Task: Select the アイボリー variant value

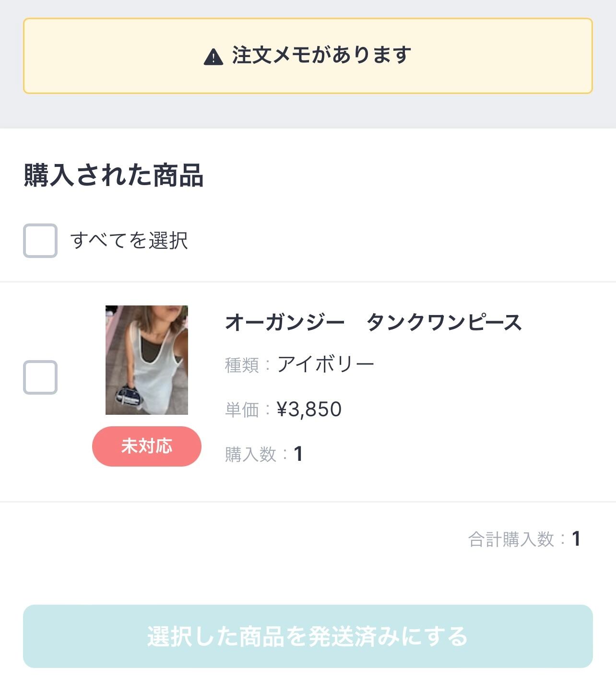Action: coord(326,364)
